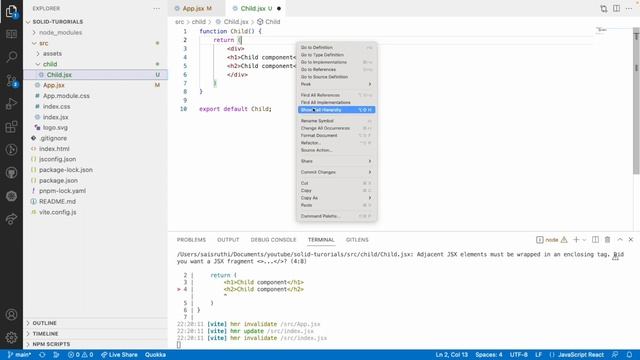Choose Go to Definition

point(336,47)
